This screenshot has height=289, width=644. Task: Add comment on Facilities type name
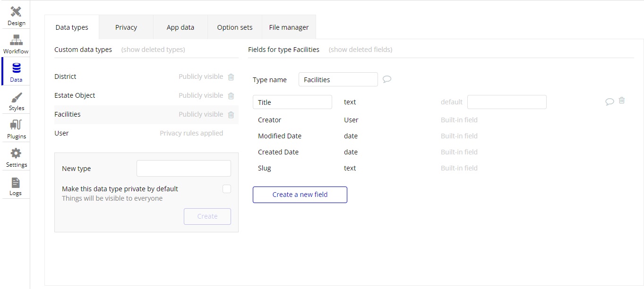click(x=387, y=79)
